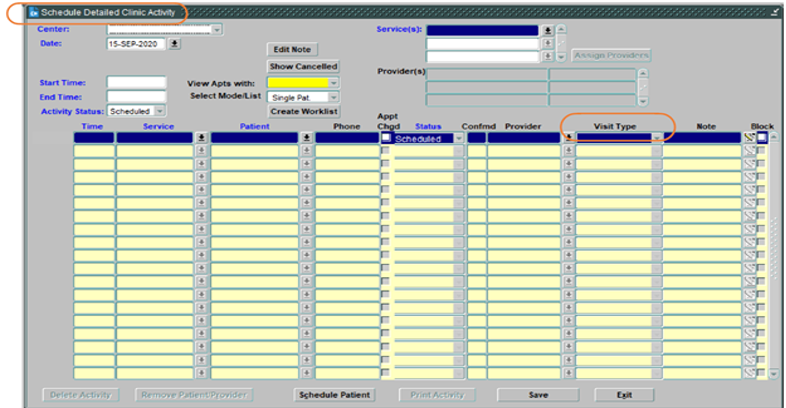Click the second Service(s) list-of-values icon
The height and width of the screenshot is (408, 786).
click(x=547, y=44)
